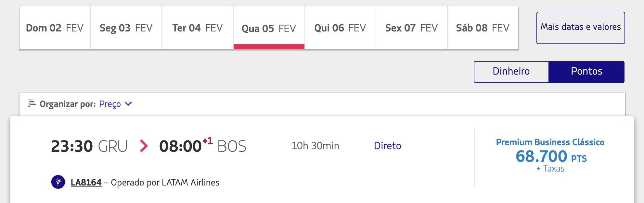Click the LATAM Airlines logo icon
This screenshot has height=203, width=644.
(x=58, y=182)
